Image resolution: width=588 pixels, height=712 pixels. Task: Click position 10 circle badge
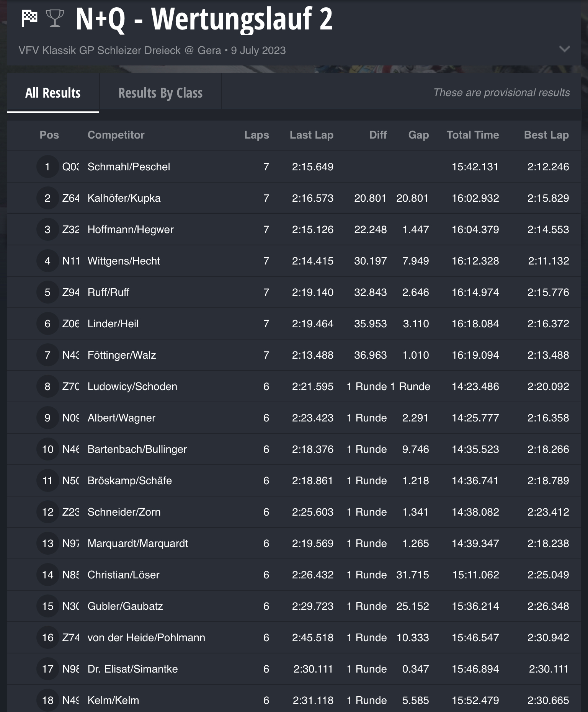(47, 449)
